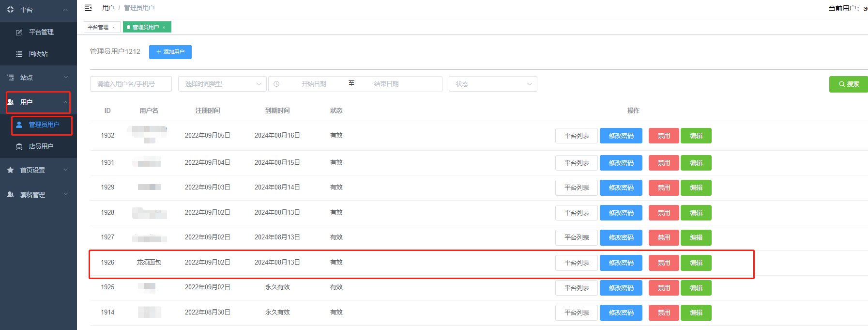Open the 状态 filter dropdown

point(492,84)
